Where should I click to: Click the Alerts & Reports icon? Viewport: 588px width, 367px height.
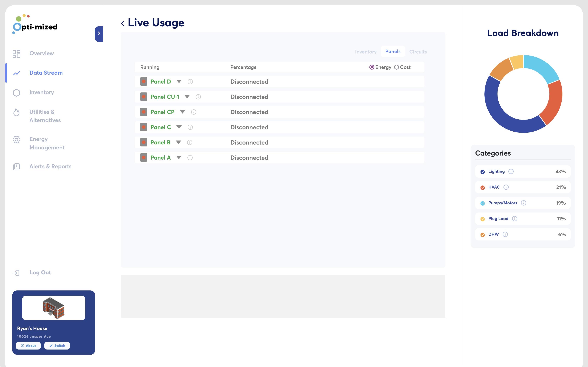[16, 167]
